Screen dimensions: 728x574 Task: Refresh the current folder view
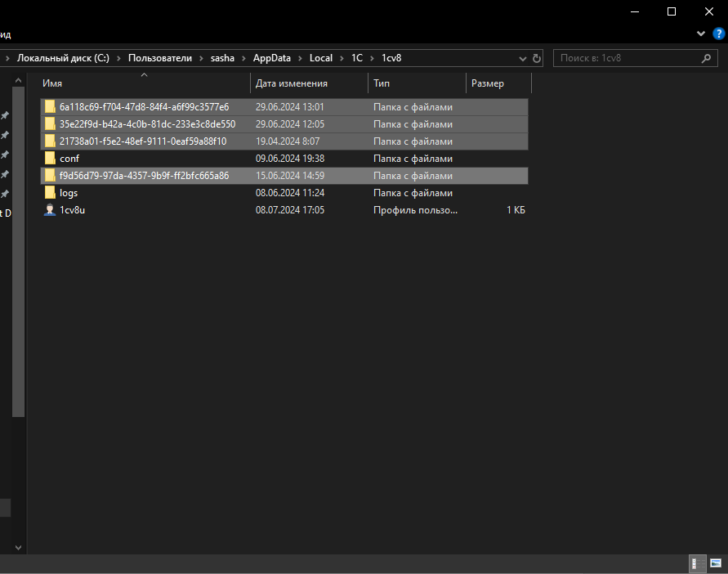click(x=537, y=59)
